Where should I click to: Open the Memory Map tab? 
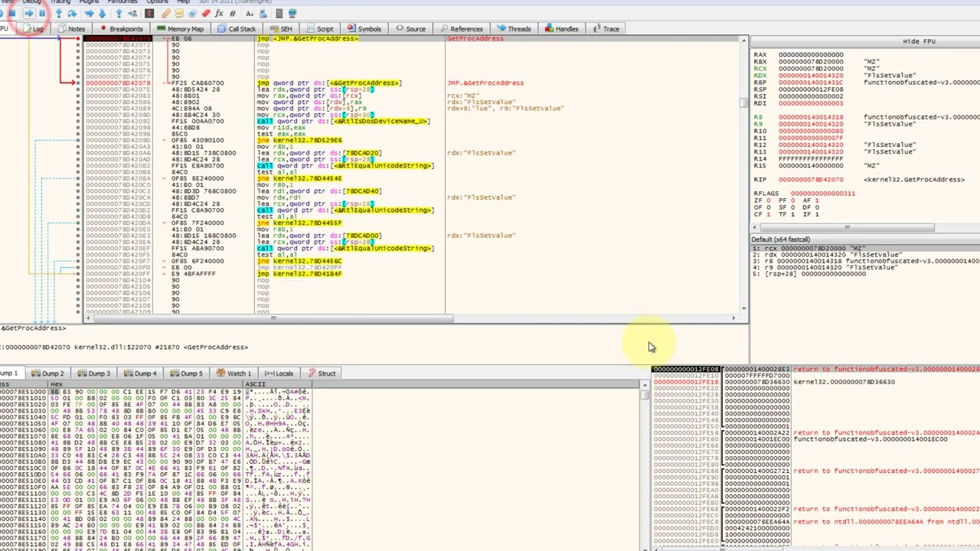pos(181,29)
